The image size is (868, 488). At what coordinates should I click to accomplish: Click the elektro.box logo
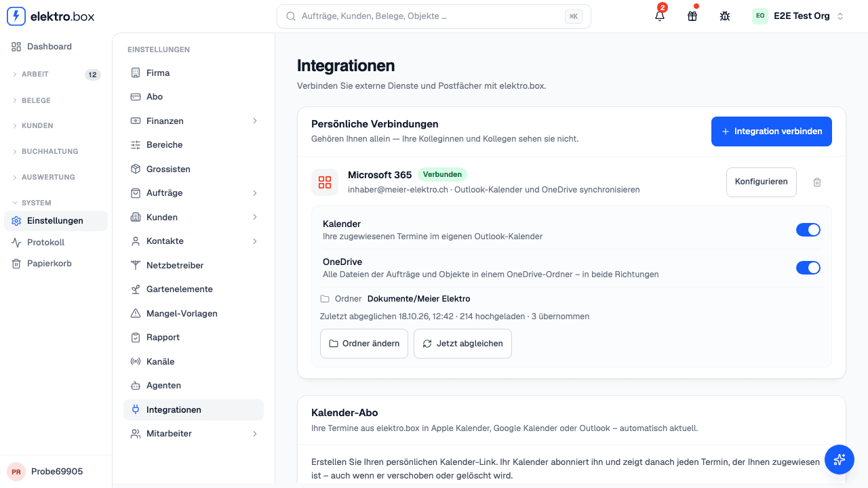51,16
